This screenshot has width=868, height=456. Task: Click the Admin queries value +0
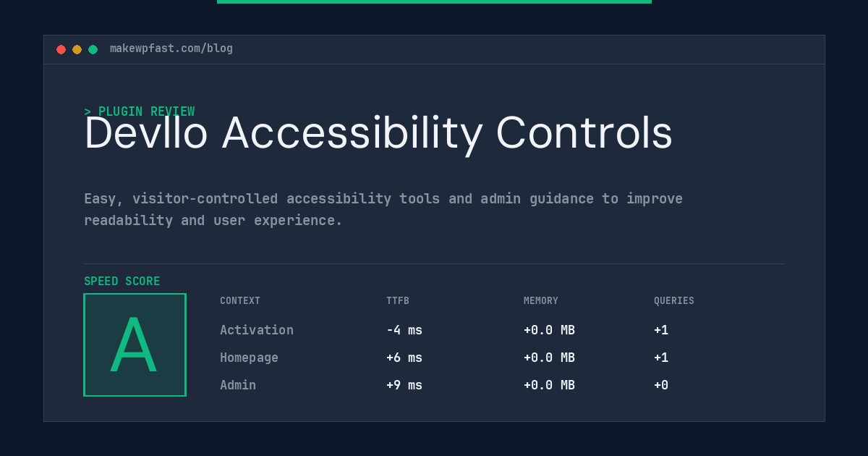[x=661, y=385]
